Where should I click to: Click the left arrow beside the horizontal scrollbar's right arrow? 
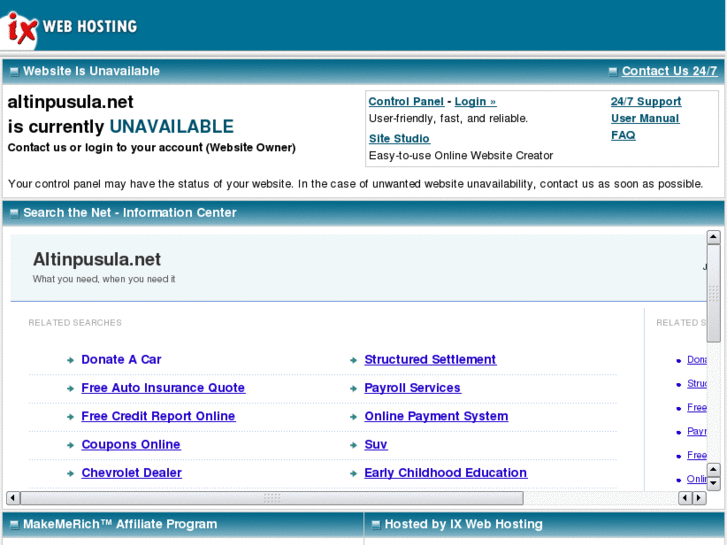(x=685, y=498)
